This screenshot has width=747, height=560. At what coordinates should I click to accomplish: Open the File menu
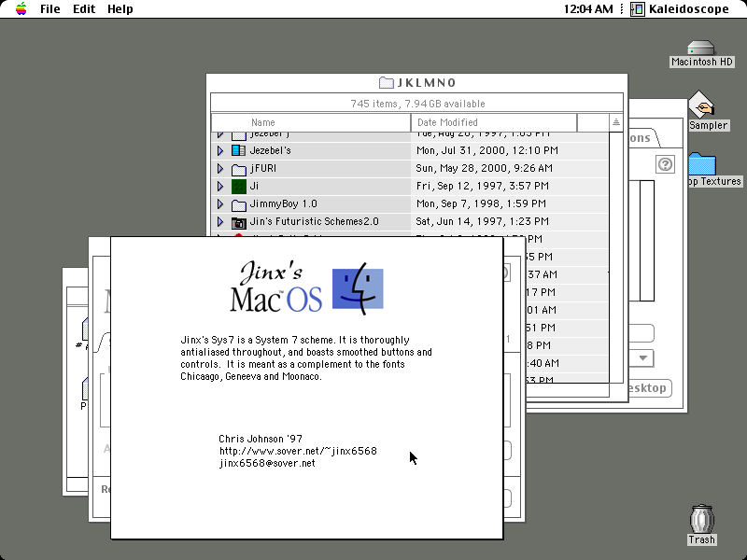[50, 9]
